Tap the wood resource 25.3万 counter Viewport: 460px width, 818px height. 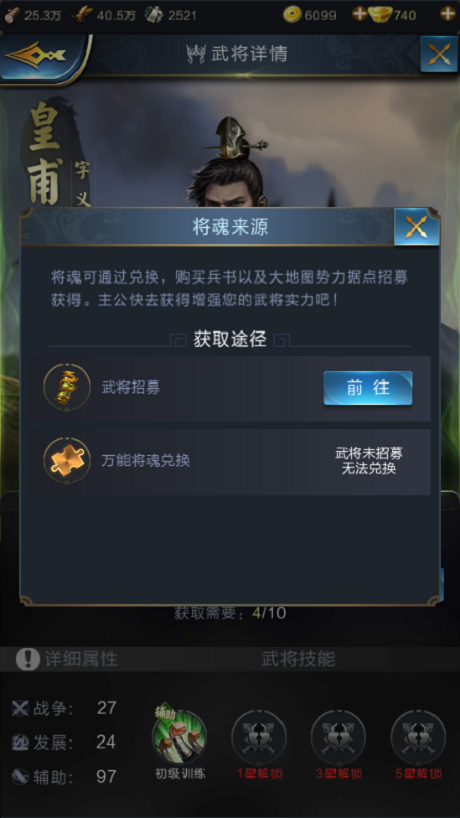pyautogui.click(x=32, y=15)
